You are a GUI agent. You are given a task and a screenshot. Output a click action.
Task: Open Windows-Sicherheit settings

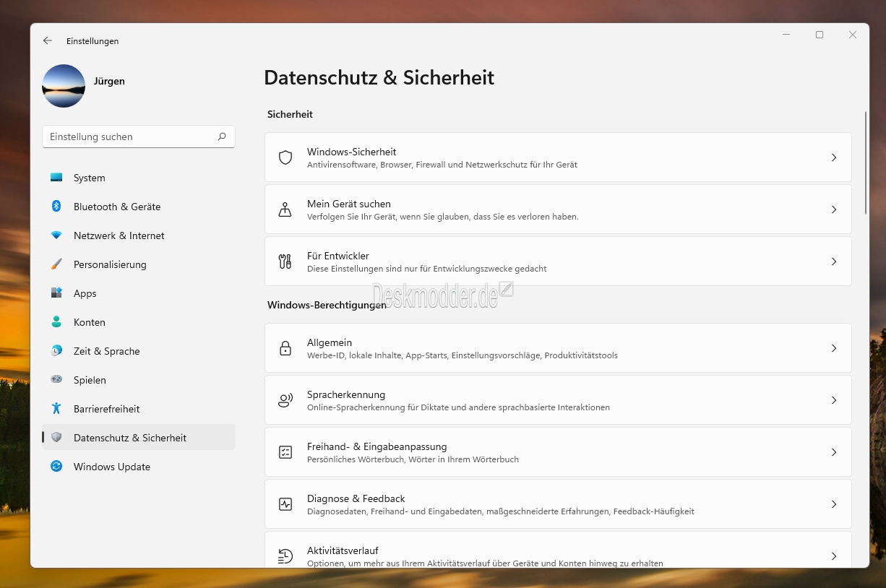click(x=558, y=157)
